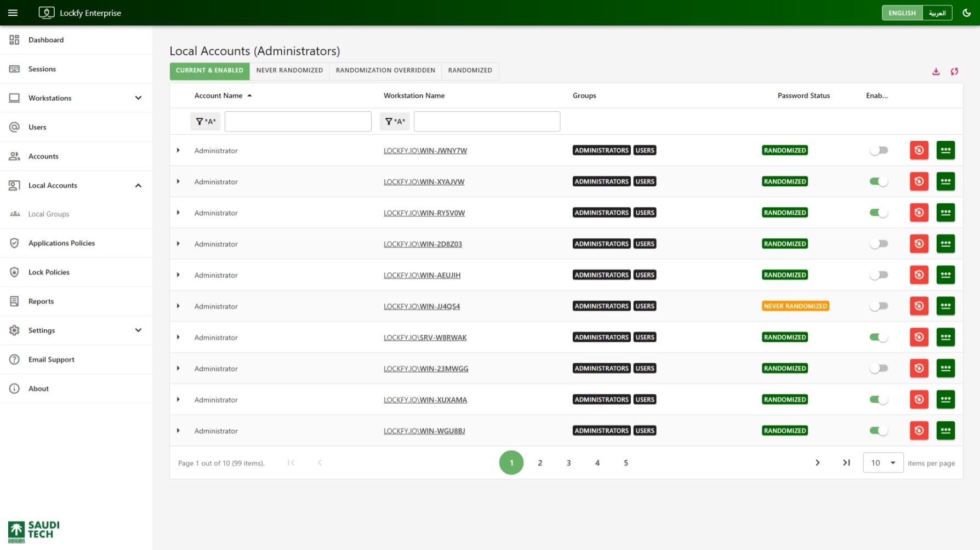The height and width of the screenshot is (550, 980).
Task: Expand row details for WIN-AEUJIH
Action: click(178, 275)
